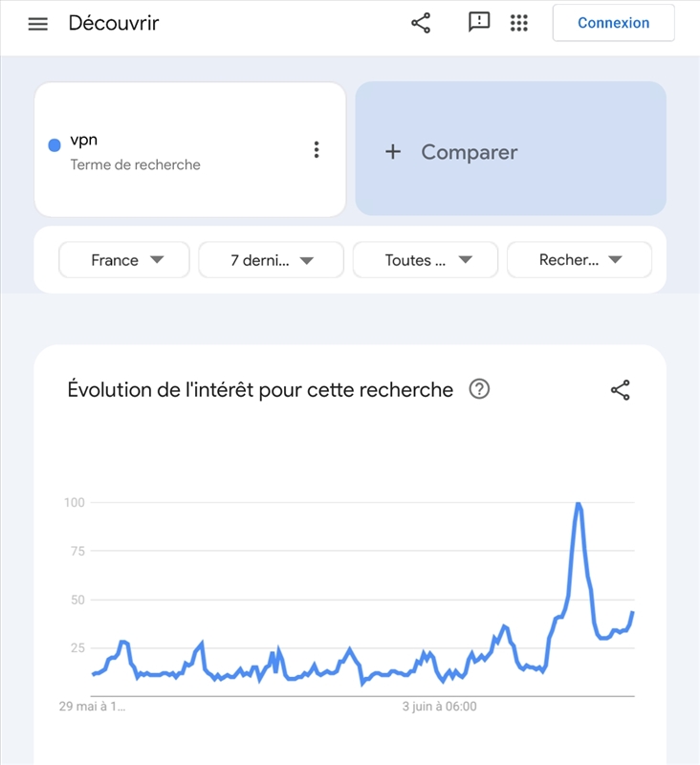Click the peak point on trend line

point(578,503)
